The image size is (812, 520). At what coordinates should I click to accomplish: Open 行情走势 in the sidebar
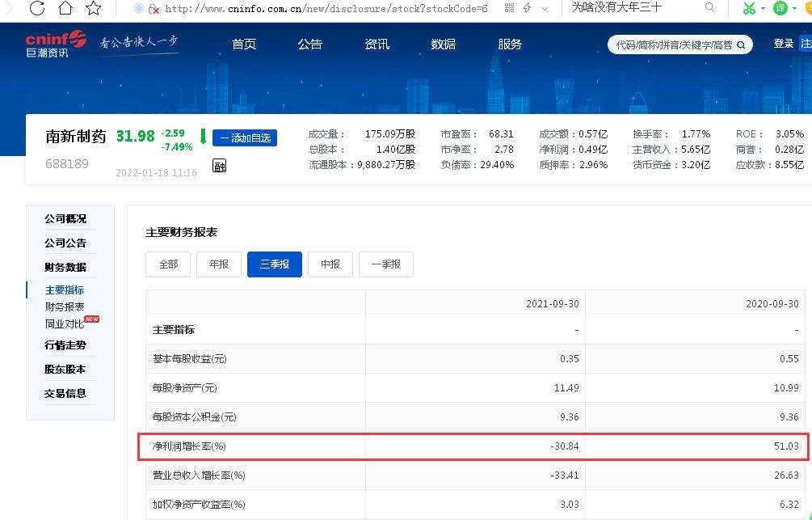click(x=65, y=345)
